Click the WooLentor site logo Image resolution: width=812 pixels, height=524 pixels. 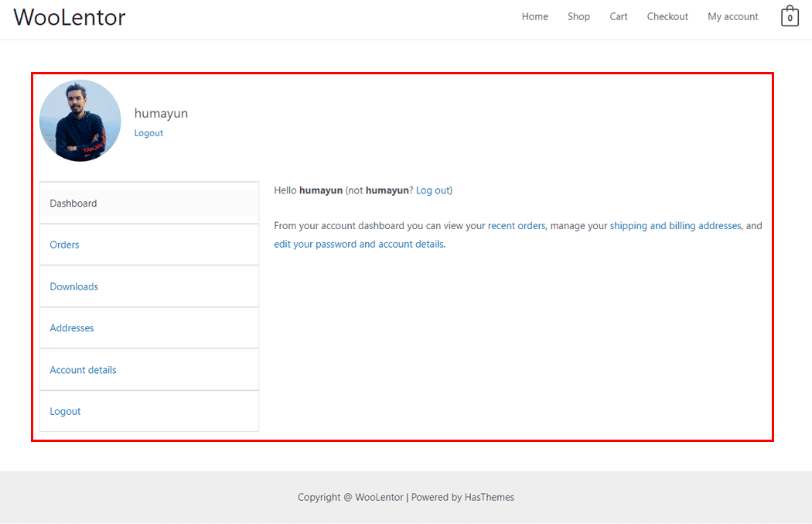click(x=70, y=17)
